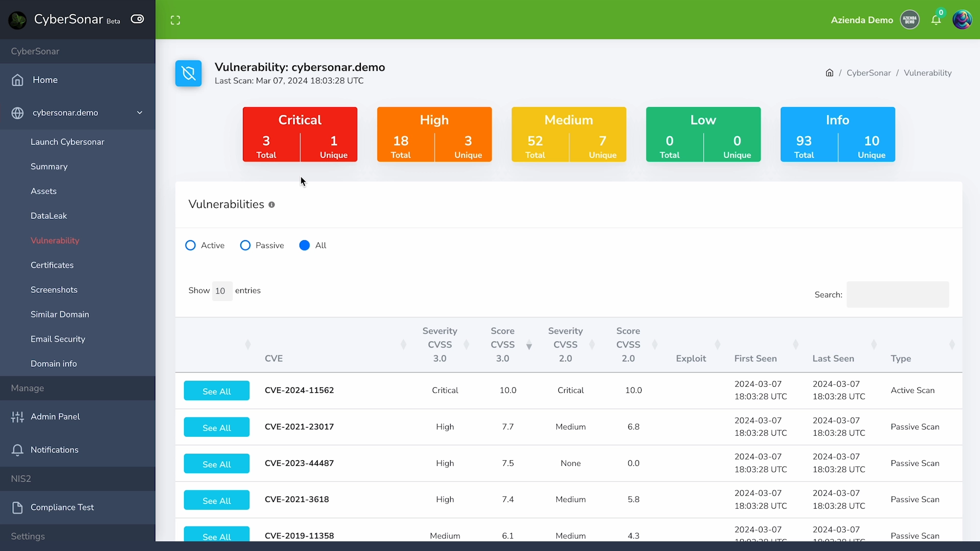Toggle the All vulnerabilities radio button
This screenshot has height=551, width=980.
coord(304,245)
